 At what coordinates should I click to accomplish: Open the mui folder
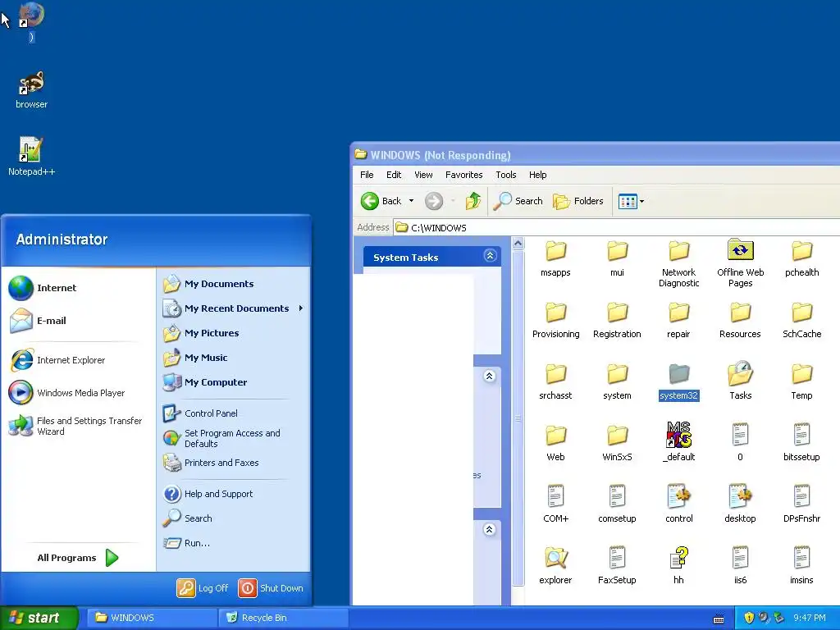[617, 258]
